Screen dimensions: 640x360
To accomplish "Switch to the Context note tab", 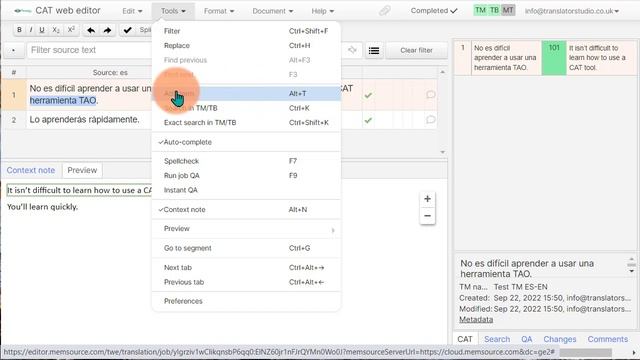I will (x=31, y=170).
